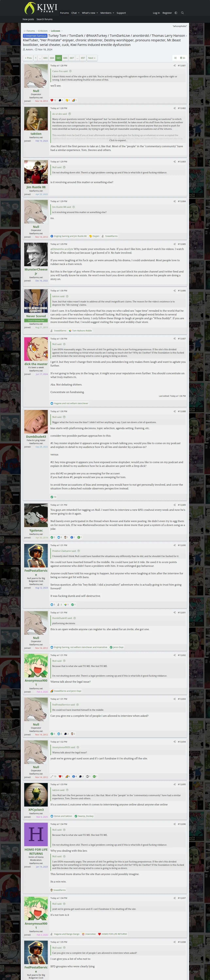Select the Search forums sub-navigation tab
Image resolution: width=210 pixels, height=980 pixels.
pyautogui.click(x=45, y=19)
